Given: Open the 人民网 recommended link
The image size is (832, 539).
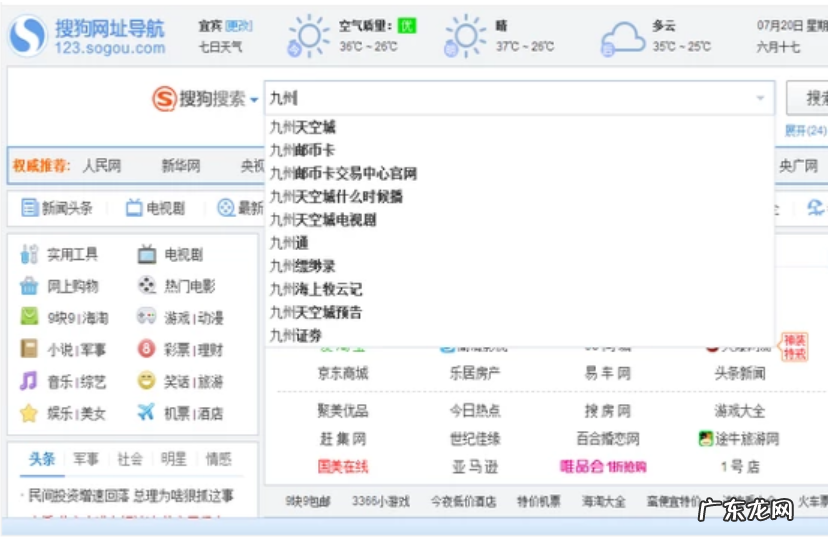Looking at the screenshot, I should [102, 166].
